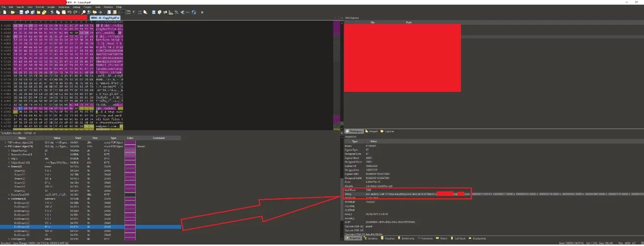Screen dimensions: 644x246
Task: Expand the EndObject[6] node
Action: pos(9,239)
